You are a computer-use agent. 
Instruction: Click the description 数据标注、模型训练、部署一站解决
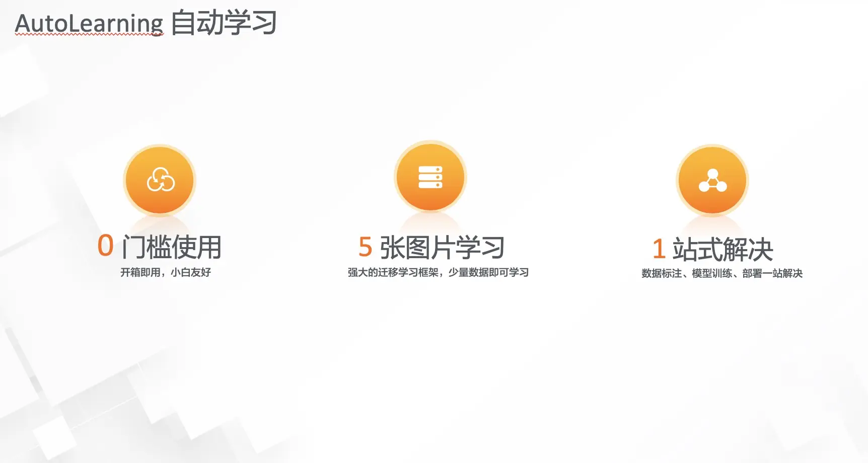pyautogui.click(x=722, y=274)
